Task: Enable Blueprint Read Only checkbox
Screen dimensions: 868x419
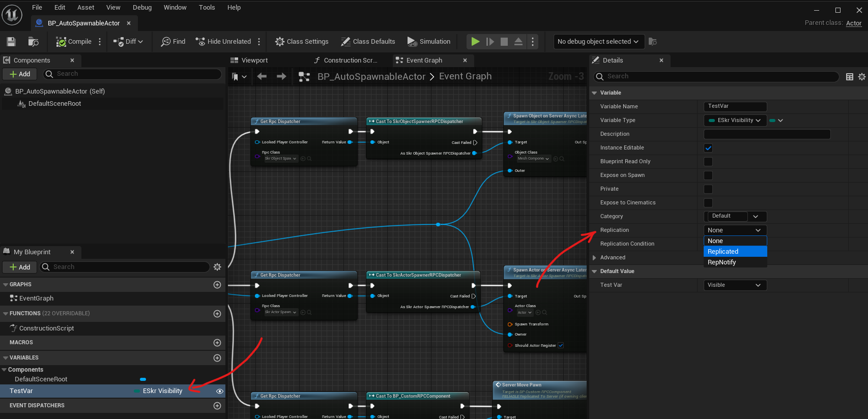Action: [708, 162]
